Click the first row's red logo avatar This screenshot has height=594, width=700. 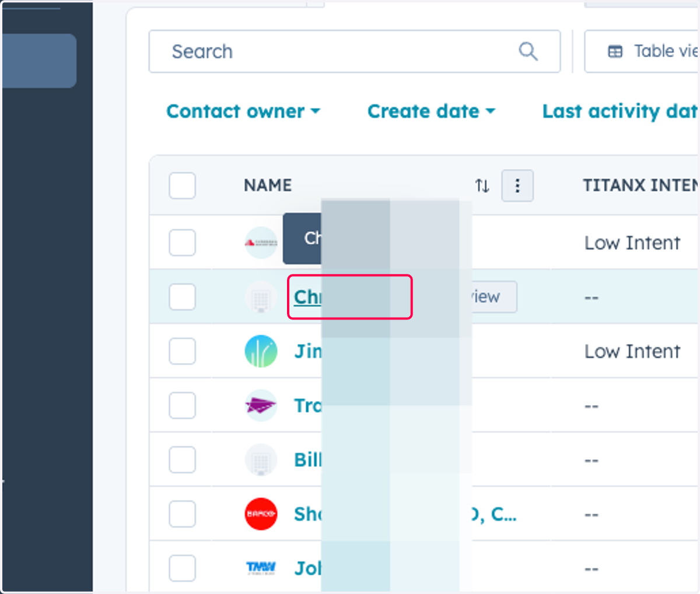(261, 242)
